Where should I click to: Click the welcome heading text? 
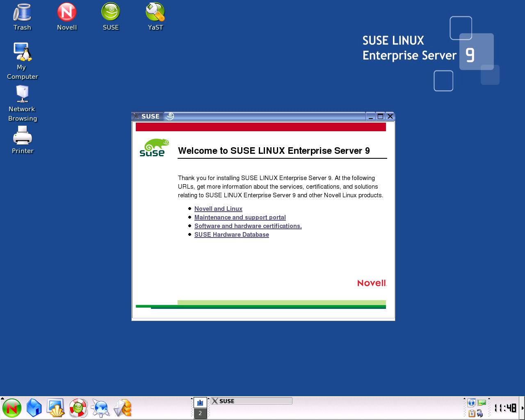[274, 151]
